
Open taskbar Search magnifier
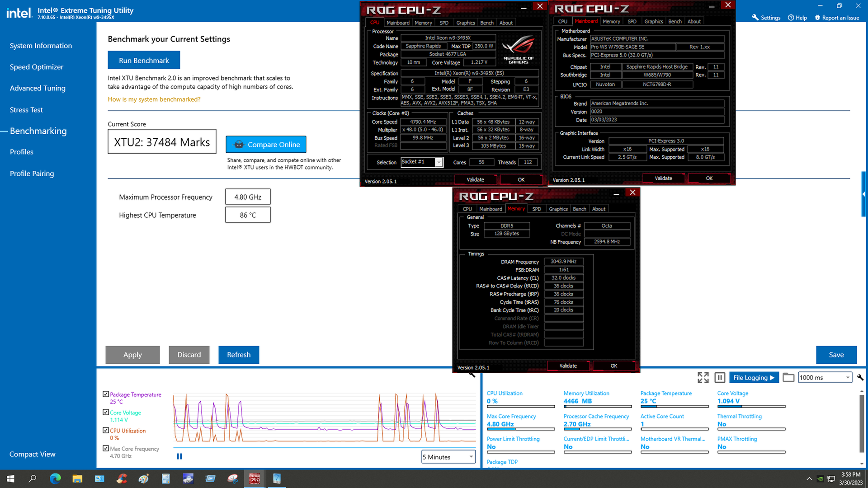32,479
